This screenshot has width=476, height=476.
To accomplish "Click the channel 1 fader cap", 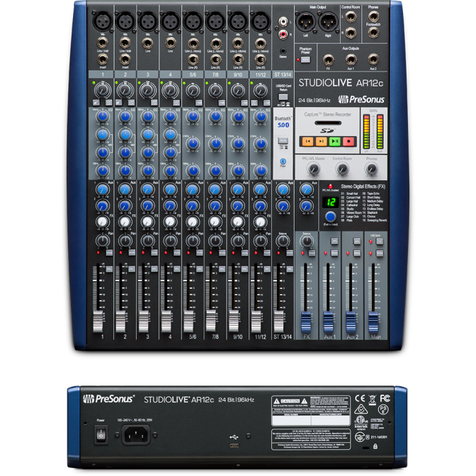I will [x=98, y=321].
